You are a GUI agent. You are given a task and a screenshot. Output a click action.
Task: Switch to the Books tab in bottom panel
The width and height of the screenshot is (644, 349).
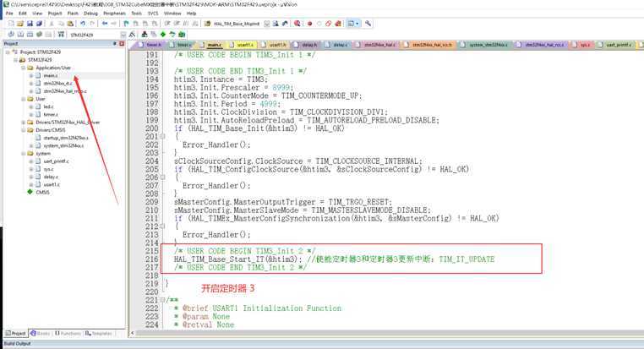coord(41,334)
